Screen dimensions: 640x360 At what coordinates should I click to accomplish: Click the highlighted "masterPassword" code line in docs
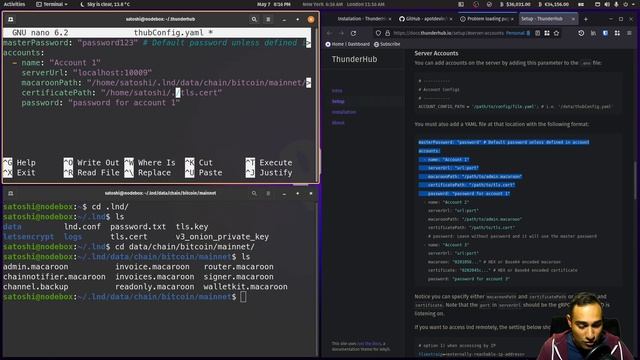[x=504, y=142]
